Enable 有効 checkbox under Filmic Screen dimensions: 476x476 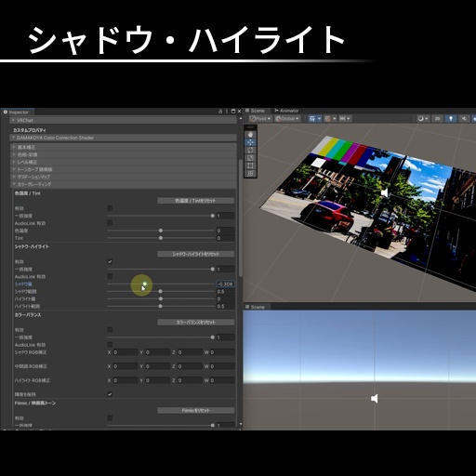coord(110,418)
